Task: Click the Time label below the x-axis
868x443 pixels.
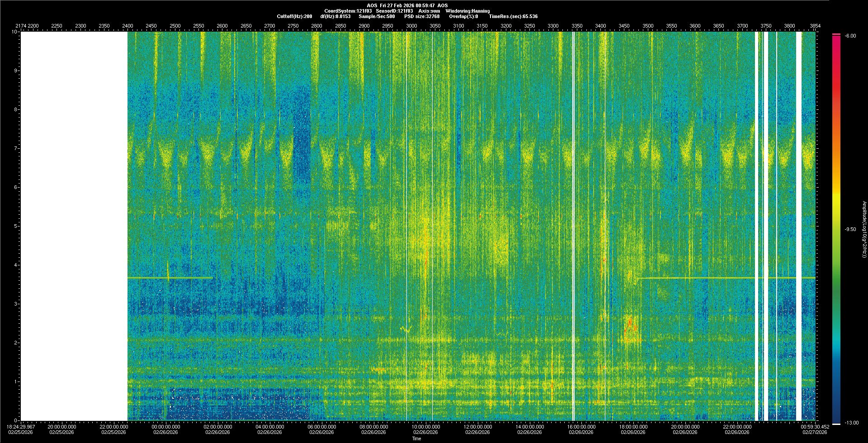Action: click(416, 438)
